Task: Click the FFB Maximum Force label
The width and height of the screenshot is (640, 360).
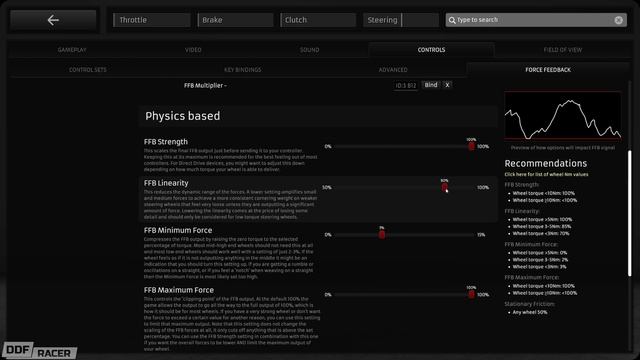Action: pos(178,290)
